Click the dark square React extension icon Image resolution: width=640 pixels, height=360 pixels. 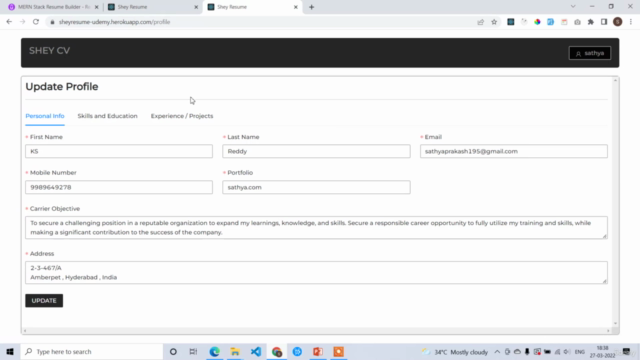(511, 22)
